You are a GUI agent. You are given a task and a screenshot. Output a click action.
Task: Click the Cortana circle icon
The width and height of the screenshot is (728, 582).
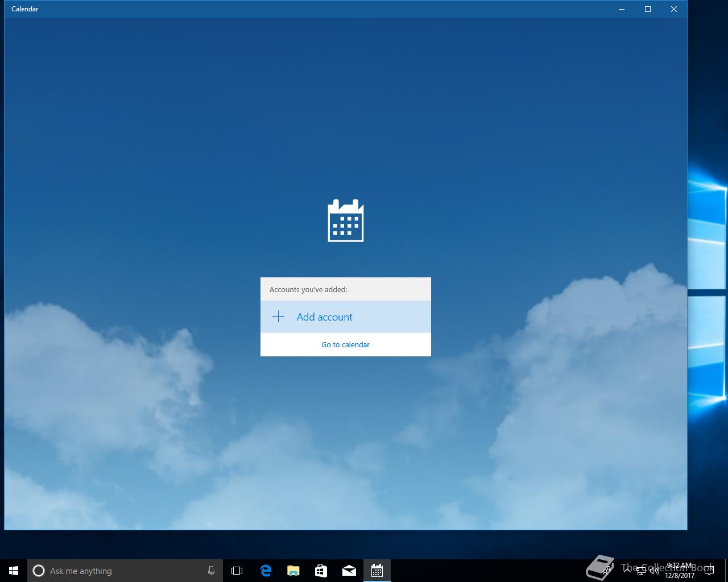tap(39, 571)
